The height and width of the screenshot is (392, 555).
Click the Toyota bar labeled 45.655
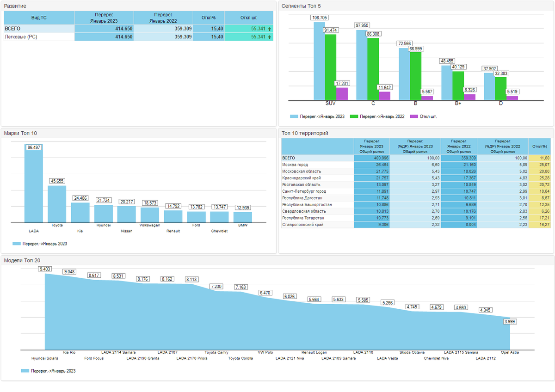pyautogui.click(x=57, y=204)
